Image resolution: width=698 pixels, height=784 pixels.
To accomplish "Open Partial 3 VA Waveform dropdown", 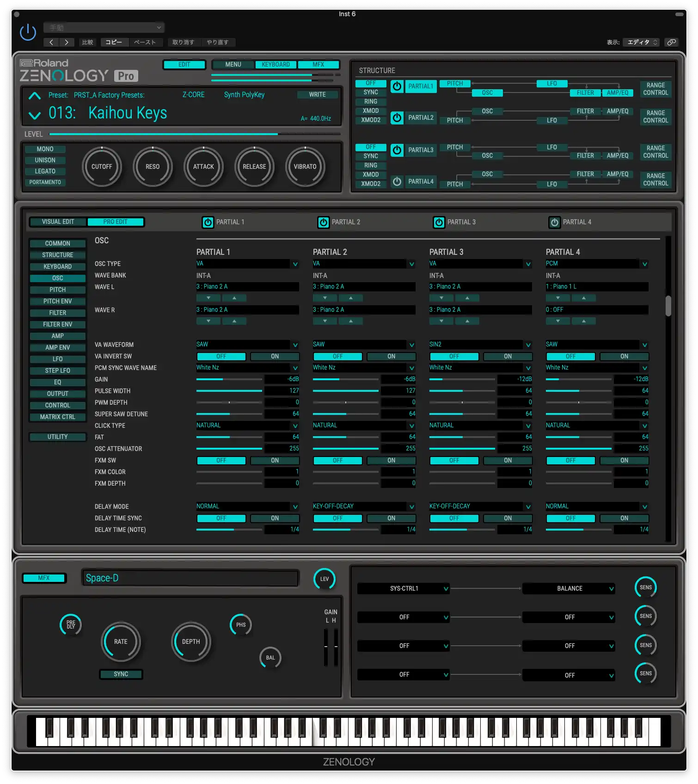I will 528,345.
